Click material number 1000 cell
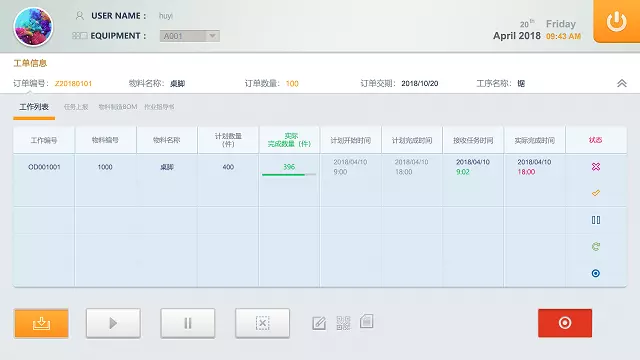Screen dimensions: 640x360 click(105, 167)
